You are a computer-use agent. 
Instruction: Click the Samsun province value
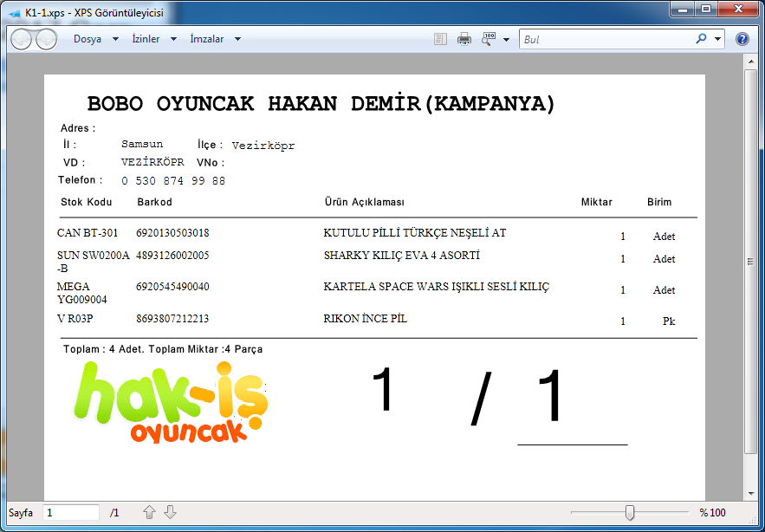click(x=142, y=144)
